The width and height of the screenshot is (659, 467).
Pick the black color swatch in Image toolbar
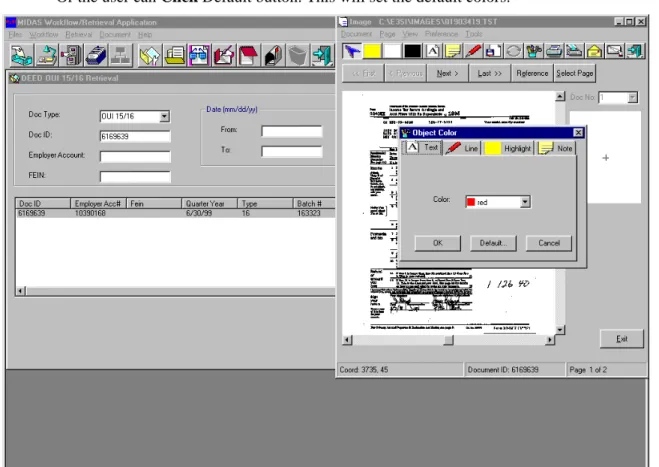412,51
